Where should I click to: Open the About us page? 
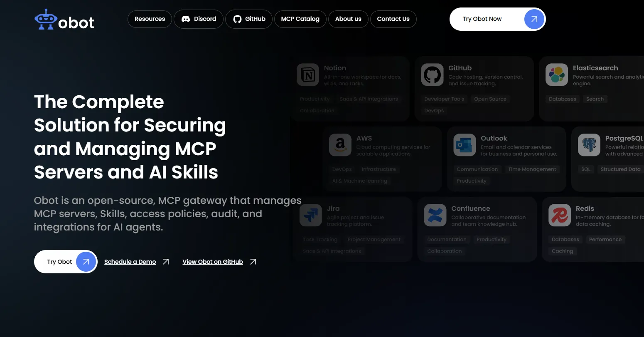coord(348,19)
